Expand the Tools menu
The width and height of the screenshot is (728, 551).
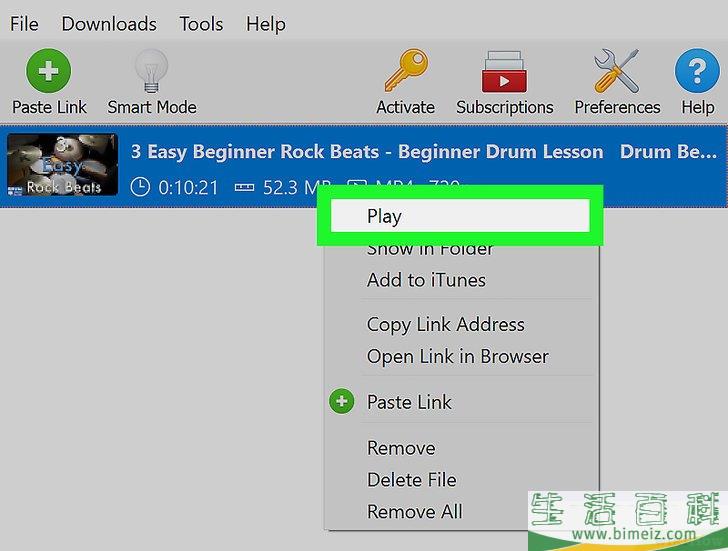pos(202,23)
